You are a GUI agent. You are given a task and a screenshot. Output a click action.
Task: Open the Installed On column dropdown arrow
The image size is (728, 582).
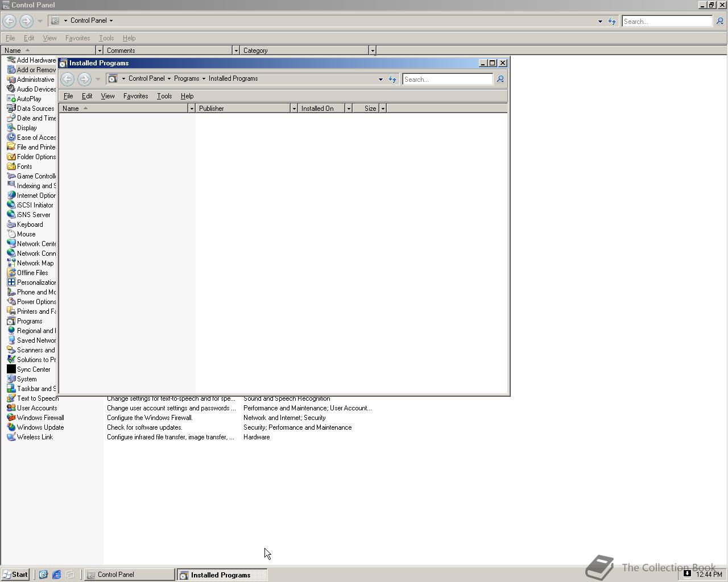pyautogui.click(x=348, y=109)
